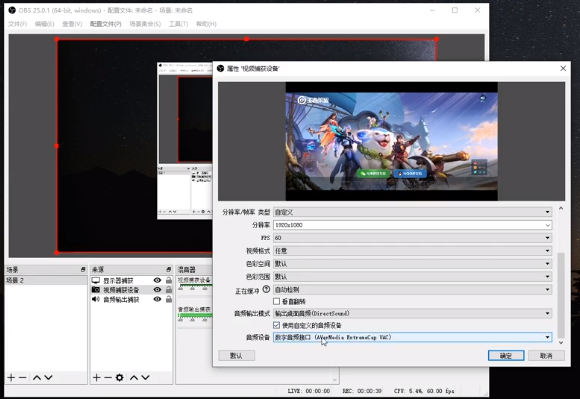The width and height of the screenshot is (580, 399).
Task: Open the 配置文件(P) menu
Action: [106, 24]
